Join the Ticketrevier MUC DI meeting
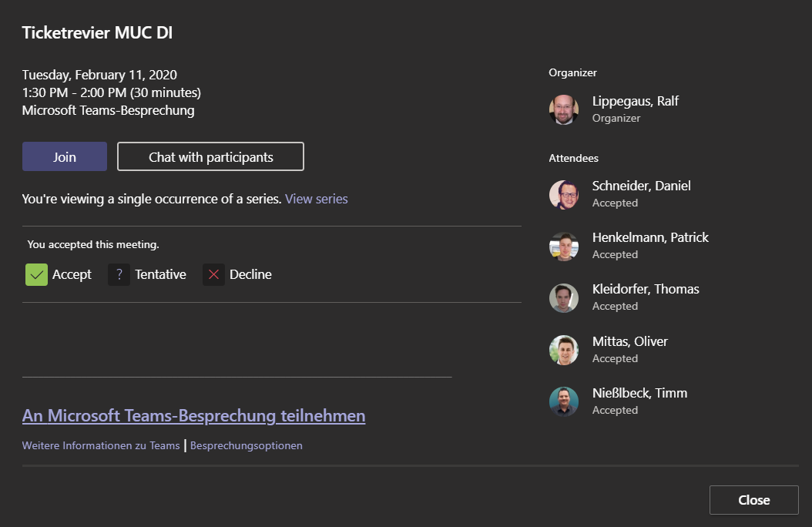This screenshot has width=812, height=527. pyautogui.click(x=65, y=156)
